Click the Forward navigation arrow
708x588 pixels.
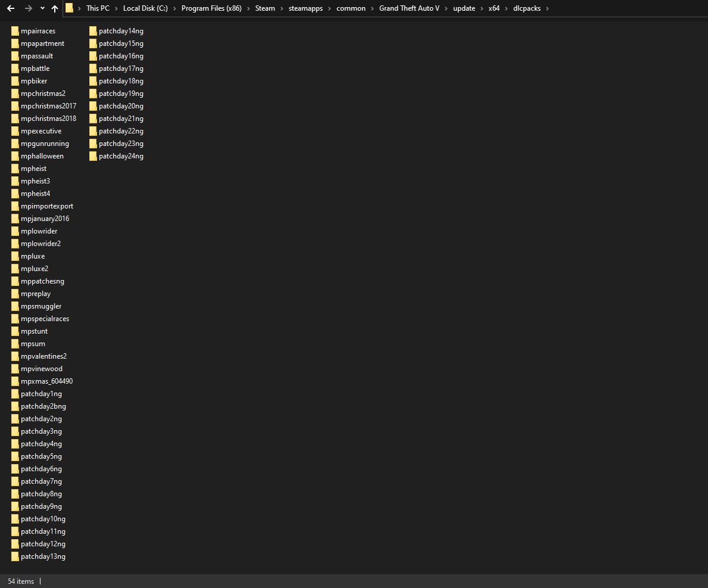point(28,8)
